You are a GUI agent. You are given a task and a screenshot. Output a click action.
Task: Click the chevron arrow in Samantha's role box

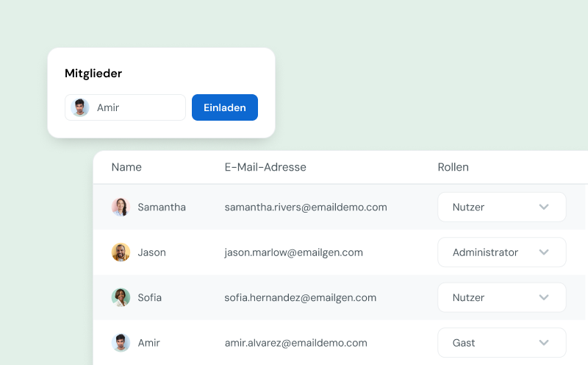click(x=544, y=207)
